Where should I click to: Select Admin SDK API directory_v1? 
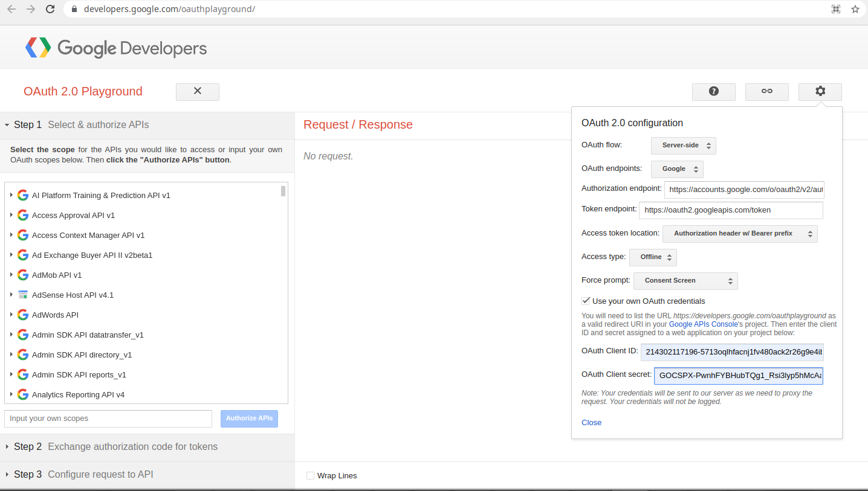click(x=82, y=355)
